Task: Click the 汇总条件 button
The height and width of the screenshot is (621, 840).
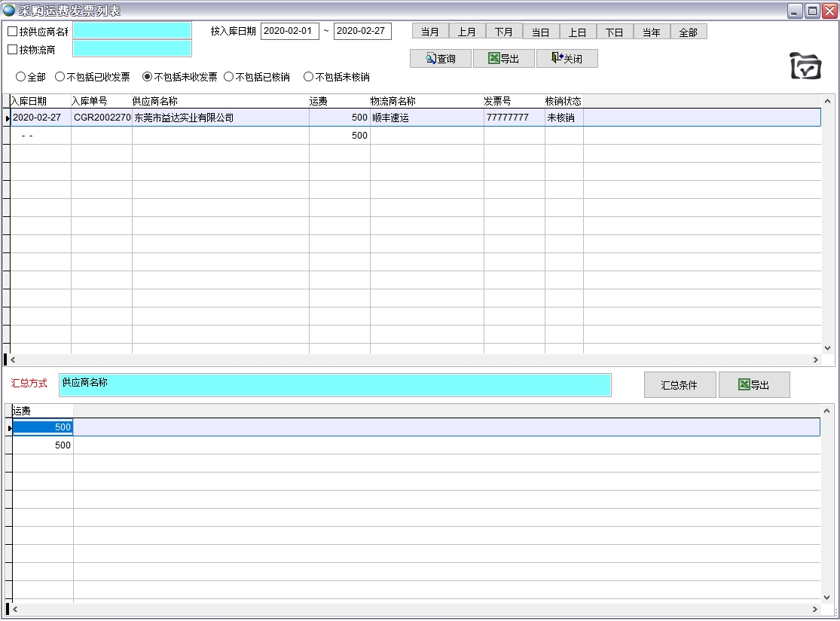Action: pyautogui.click(x=679, y=385)
